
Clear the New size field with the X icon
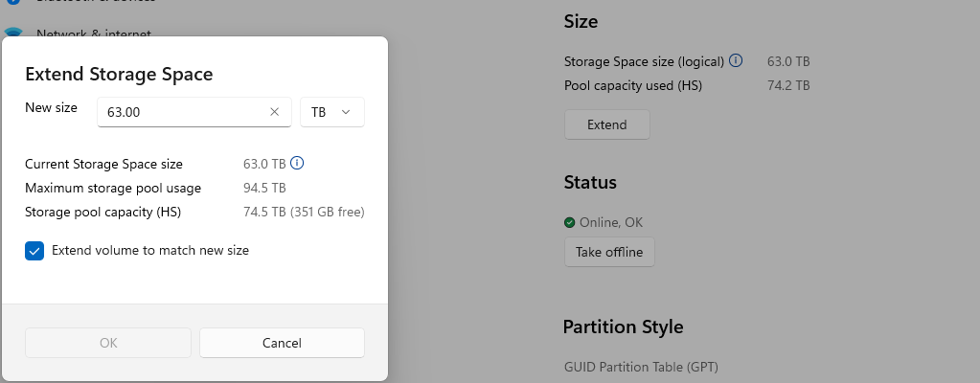click(275, 112)
